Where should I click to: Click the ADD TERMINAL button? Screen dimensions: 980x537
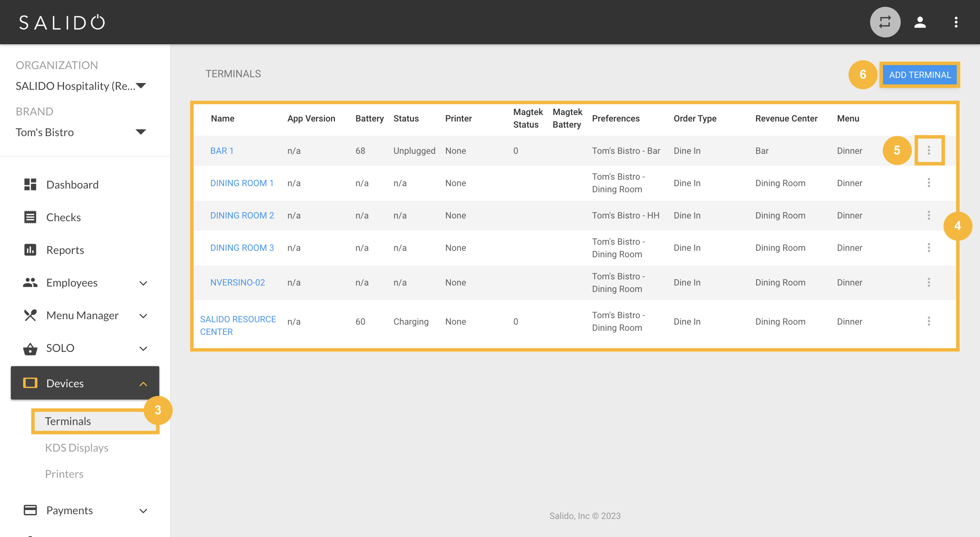(x=920, y=75)
